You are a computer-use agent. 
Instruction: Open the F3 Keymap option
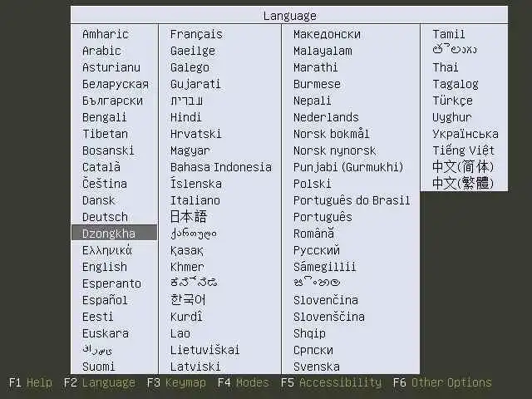(x=176, y=382)
